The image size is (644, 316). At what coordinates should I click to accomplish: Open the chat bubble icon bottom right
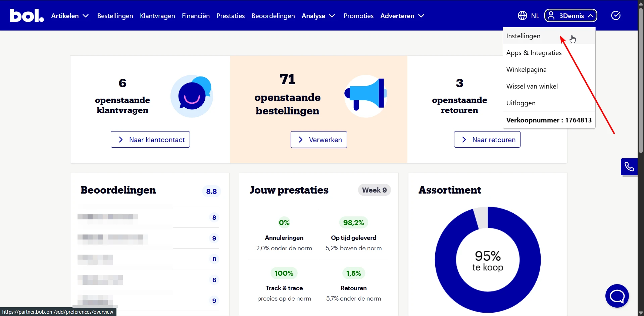[617, 296]
